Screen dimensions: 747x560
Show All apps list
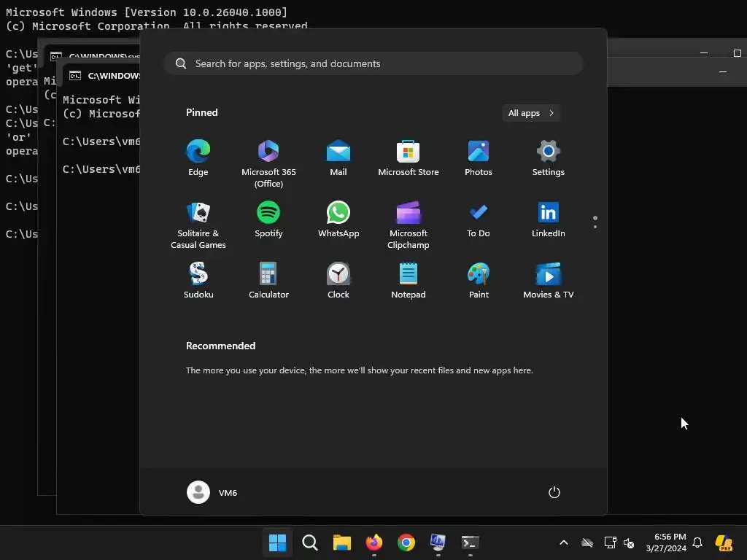(531, 113)
